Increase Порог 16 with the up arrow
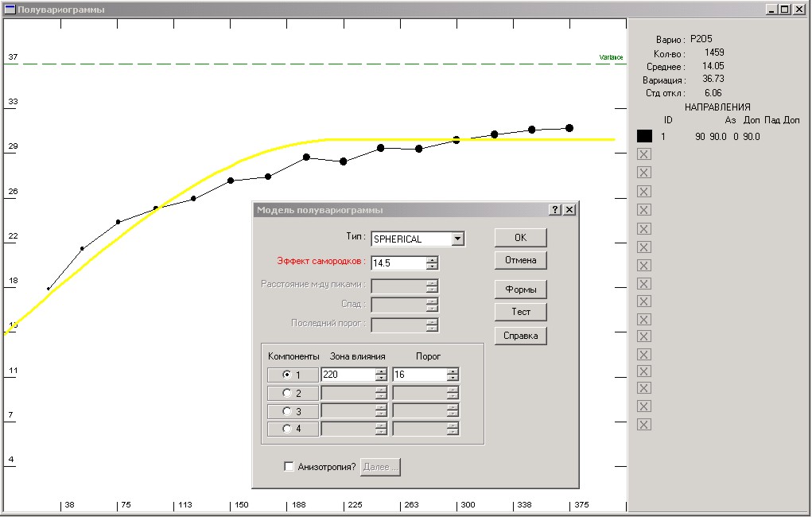812x517 pixels. 453,371
